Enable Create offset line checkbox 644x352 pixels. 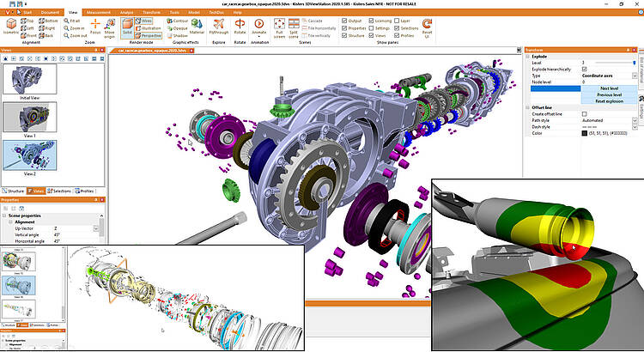click(x=585, y=114)
